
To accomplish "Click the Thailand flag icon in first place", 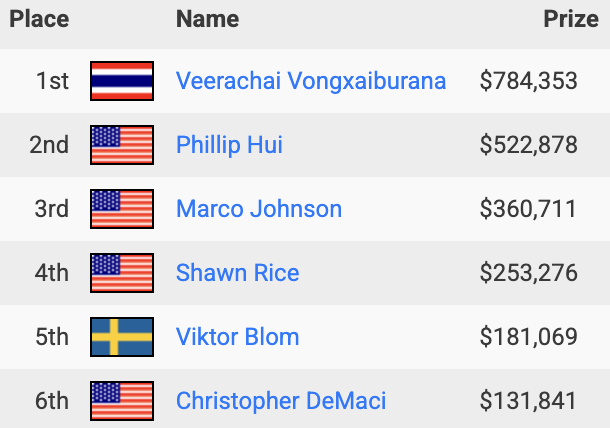I will 122,81.
